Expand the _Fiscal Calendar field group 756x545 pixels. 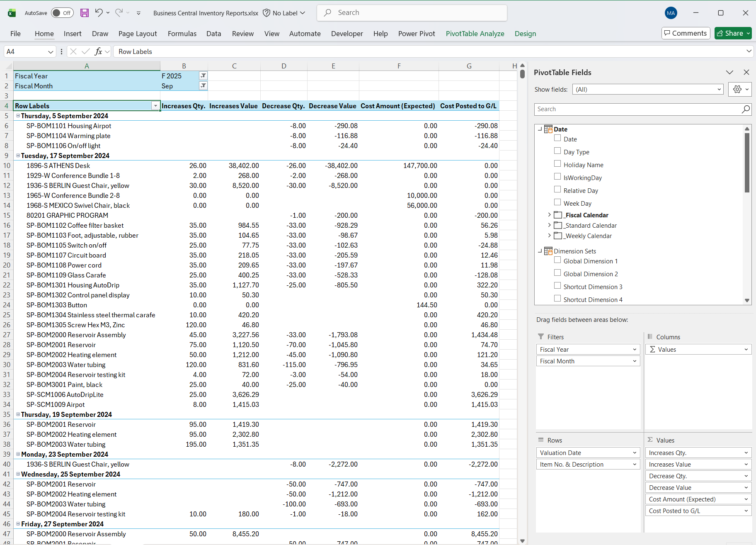point(549,215)
